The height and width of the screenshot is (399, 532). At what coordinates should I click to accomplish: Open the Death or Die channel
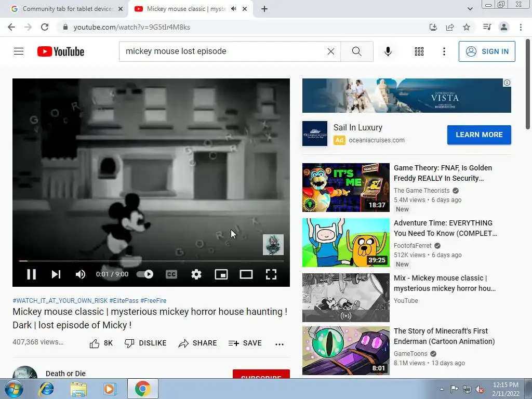65,374
